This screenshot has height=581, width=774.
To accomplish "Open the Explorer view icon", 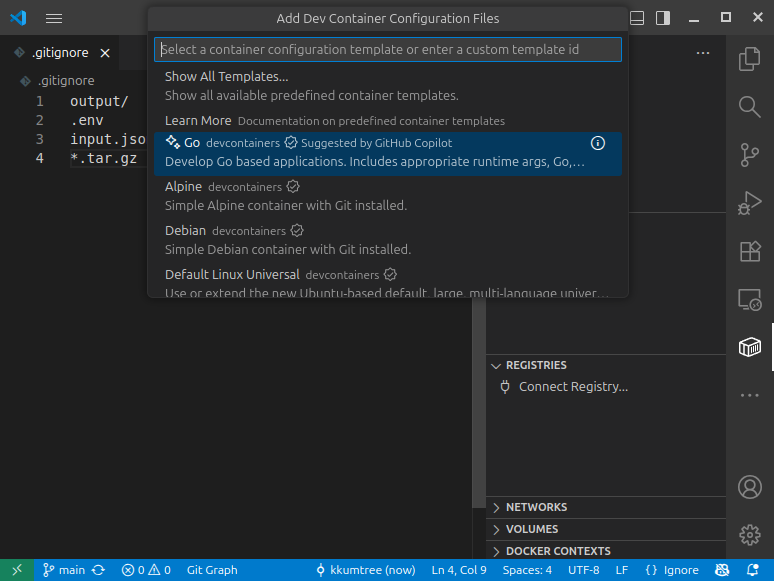I will pyautogui.click(x=749, y=59).
